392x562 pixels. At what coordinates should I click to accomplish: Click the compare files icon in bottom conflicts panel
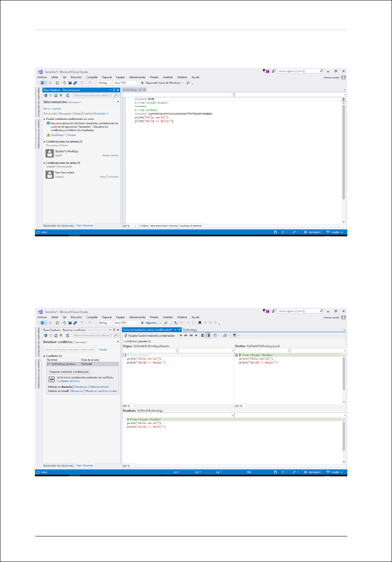[x=52, y=379]
